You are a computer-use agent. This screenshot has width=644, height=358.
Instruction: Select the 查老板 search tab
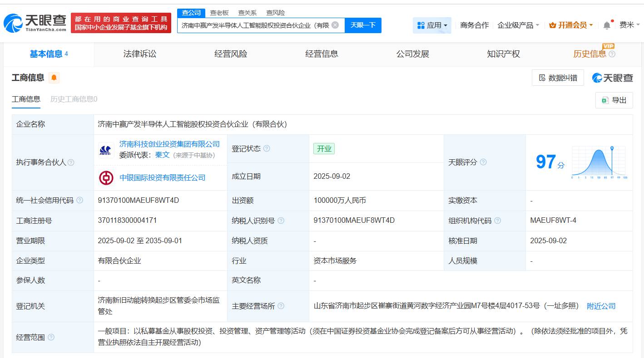point(219,13)
